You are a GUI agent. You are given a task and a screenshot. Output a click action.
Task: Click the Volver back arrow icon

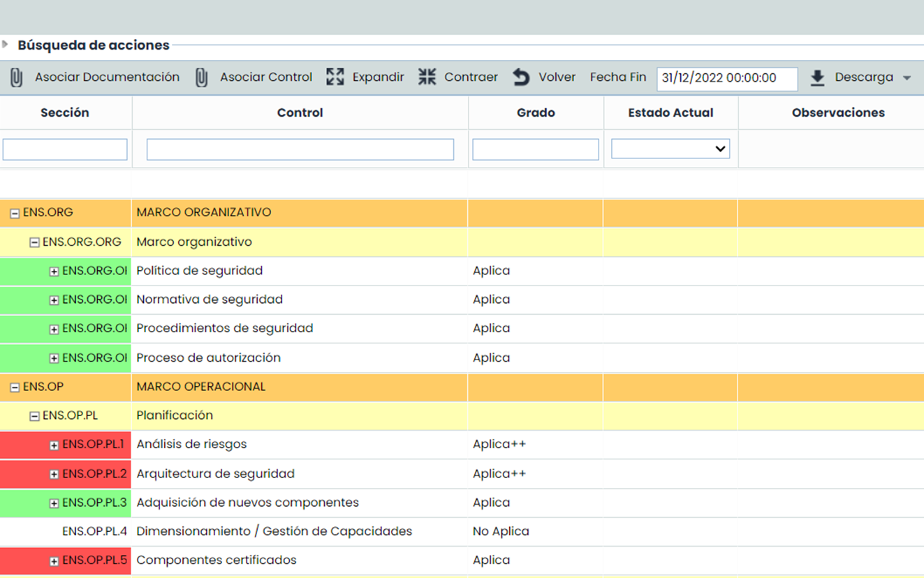(521, 77)
